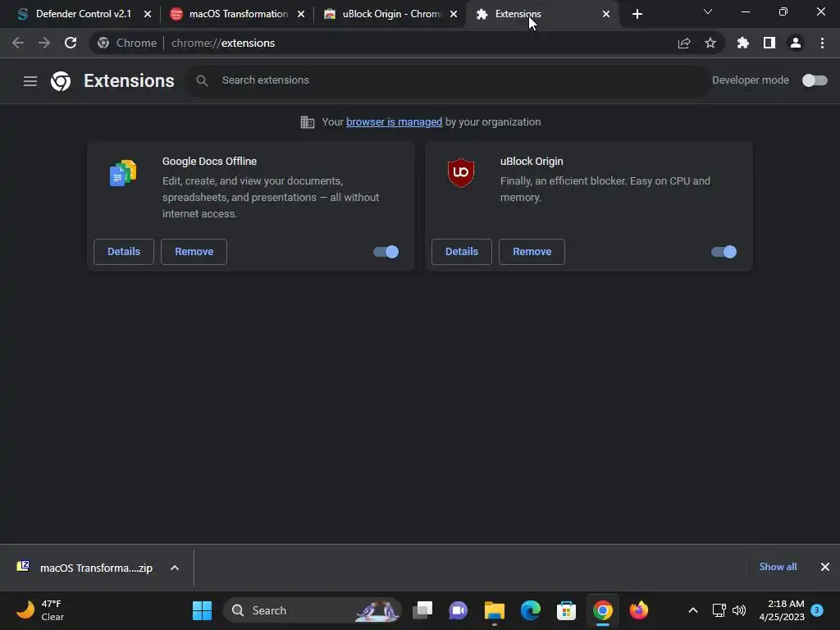Close the macOS Transformation tab
This screenshot has width=840, height=630.
(x=301, y=14)
